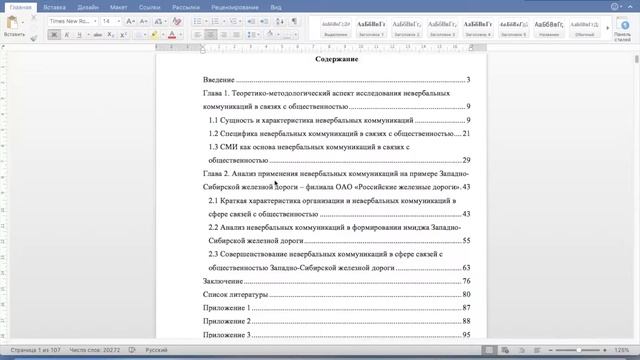
Task: Click the vertical scrollbar thumb
Action: 636,59
